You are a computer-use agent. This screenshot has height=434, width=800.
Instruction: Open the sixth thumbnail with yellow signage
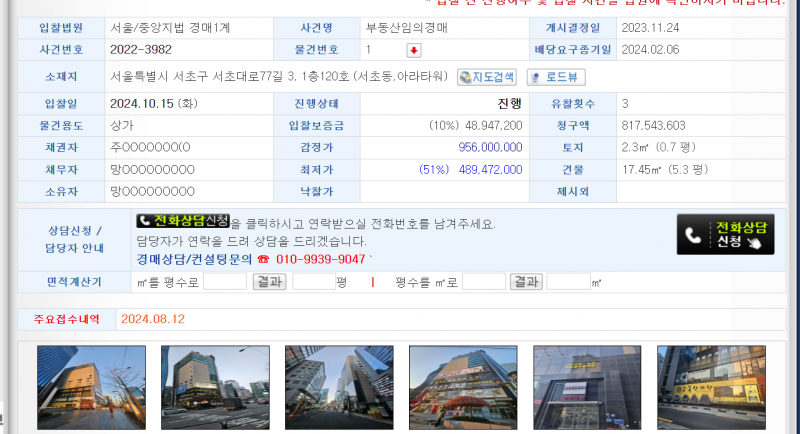[x=711, y=388]
